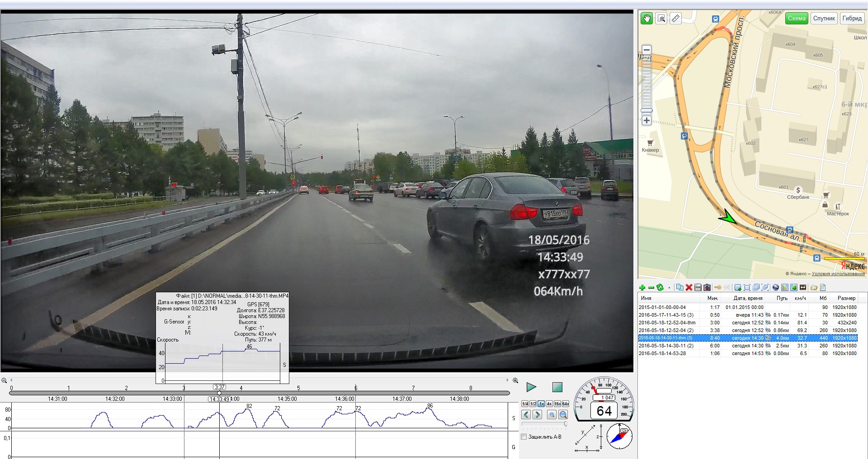Sort file list by Имя column header
The height and width of the screenshot is (459, 868).
(x=646, y=298)
